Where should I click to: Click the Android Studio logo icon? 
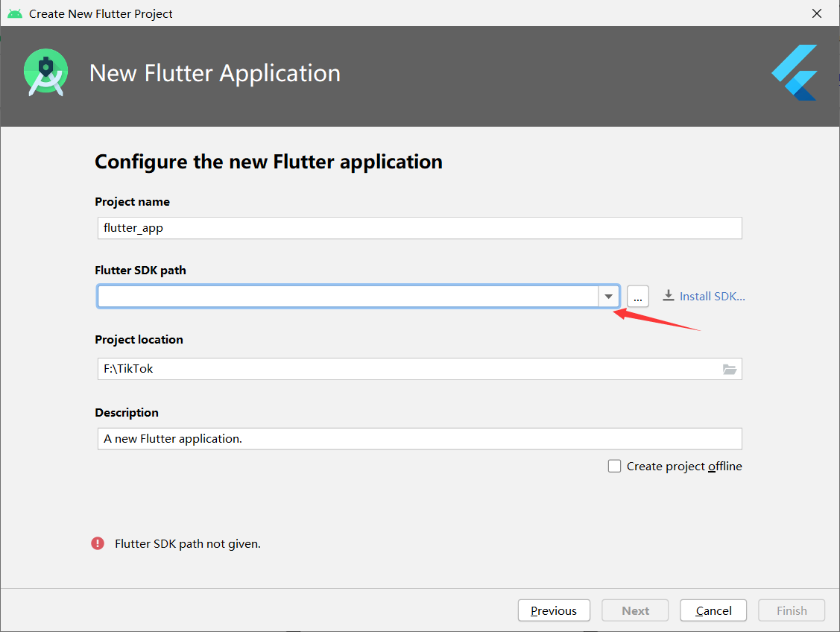[46, 73]
